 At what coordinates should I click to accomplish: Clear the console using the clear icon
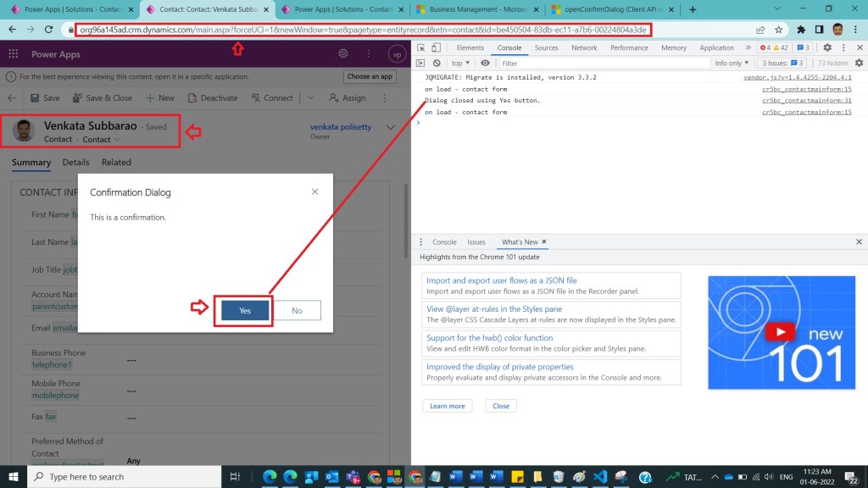pos(437,63)
